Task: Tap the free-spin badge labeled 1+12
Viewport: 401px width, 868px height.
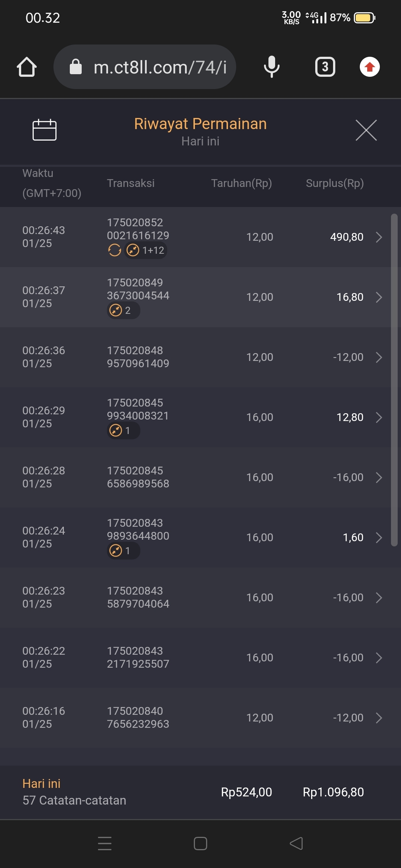Action: click(146, 250)
